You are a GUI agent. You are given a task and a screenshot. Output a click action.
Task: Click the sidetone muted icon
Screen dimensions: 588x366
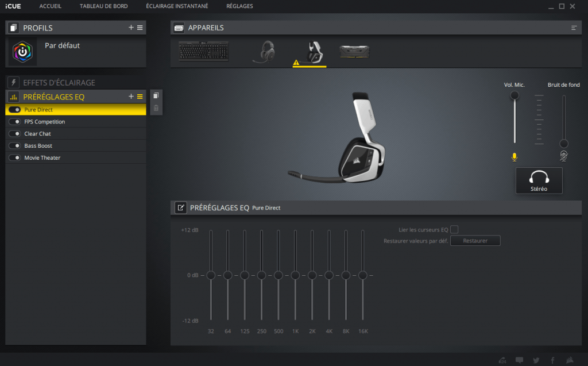[x=564, y=156]
